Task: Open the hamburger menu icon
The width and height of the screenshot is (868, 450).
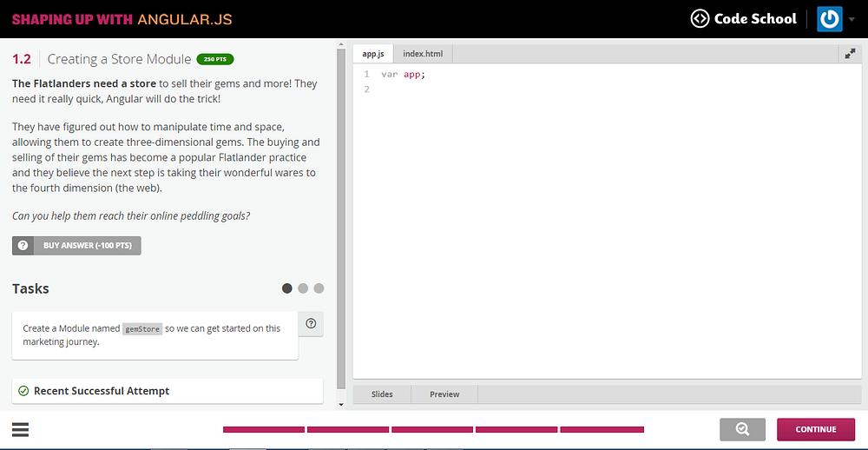Action: pyautogui.click(x=20, y=429)
